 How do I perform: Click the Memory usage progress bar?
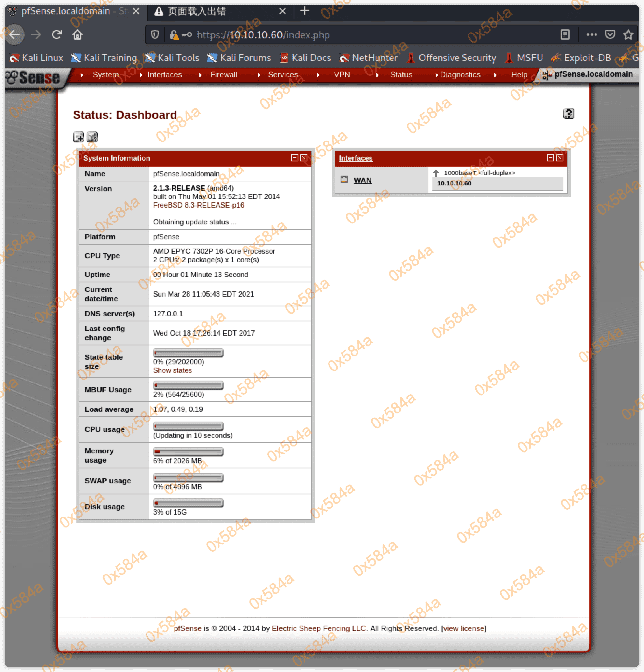(x=188, y=451)
